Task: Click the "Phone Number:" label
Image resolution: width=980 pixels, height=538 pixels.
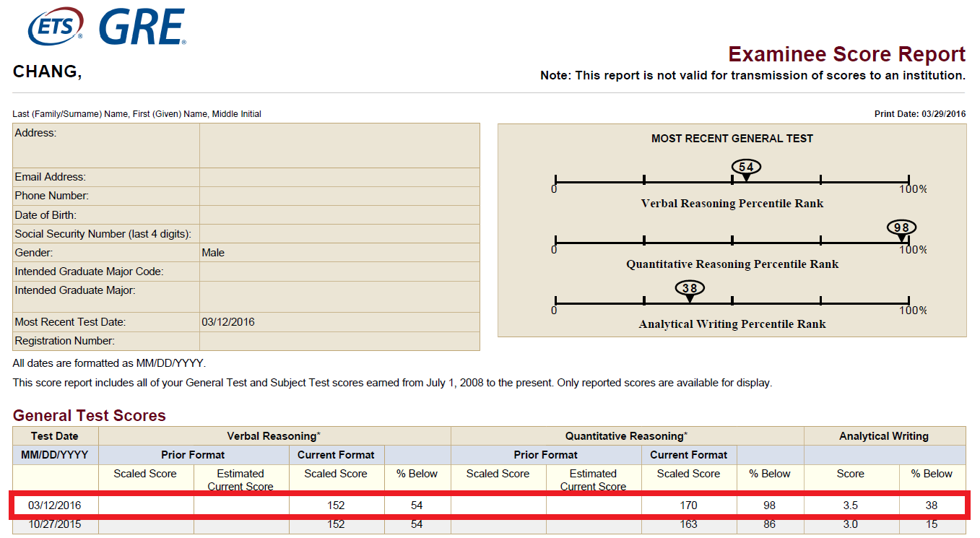Action: click(x=52, y=196)
